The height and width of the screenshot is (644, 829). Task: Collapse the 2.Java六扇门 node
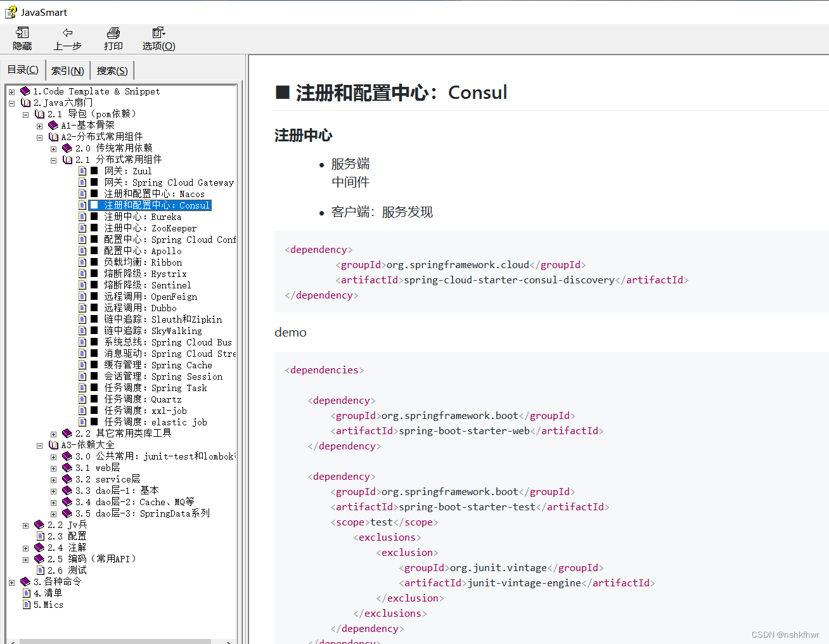[11, 103]
